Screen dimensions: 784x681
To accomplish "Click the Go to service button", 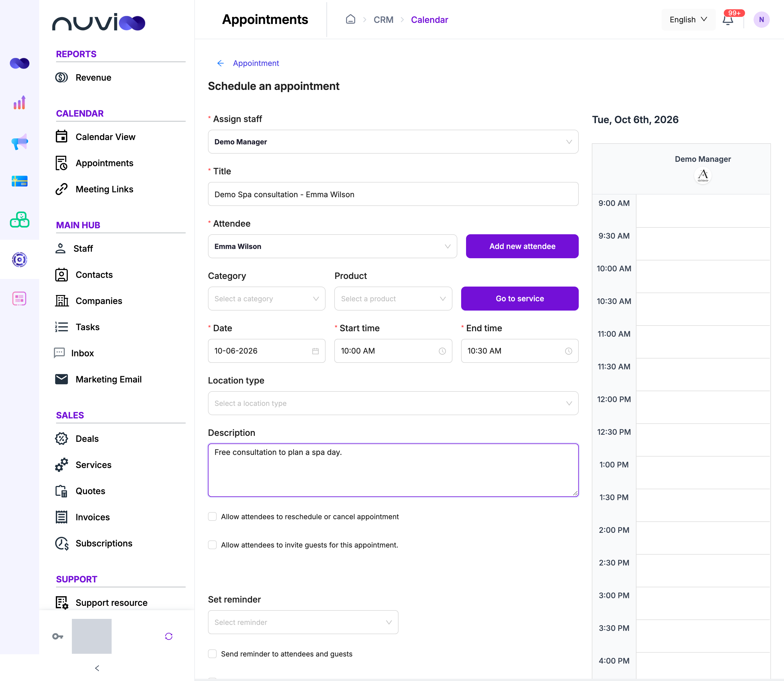I will coord(520,299).
